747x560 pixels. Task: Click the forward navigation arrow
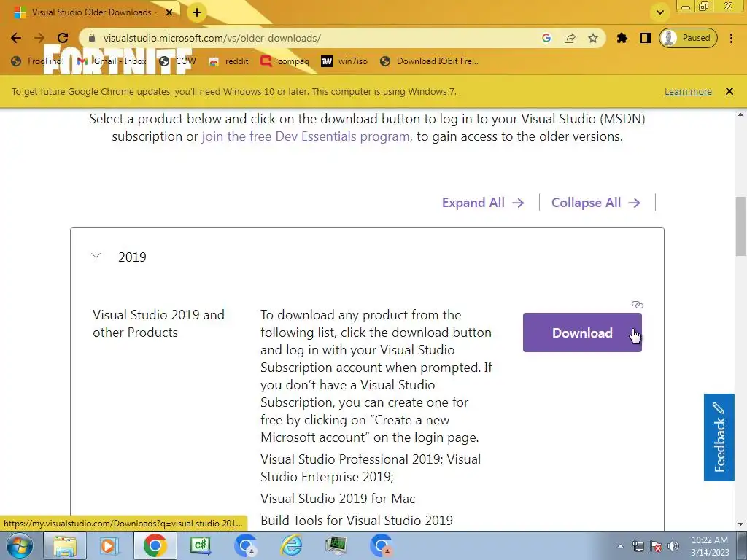coord(39,38)
